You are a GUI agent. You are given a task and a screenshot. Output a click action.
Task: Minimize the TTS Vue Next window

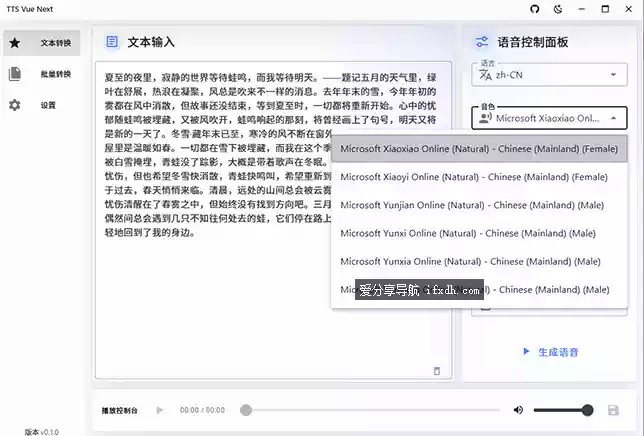[582, 9]
